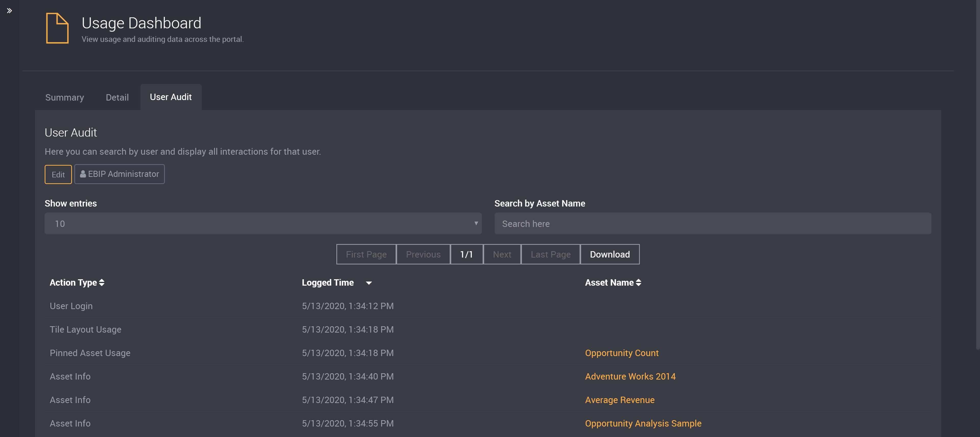
Task: Open the Opportunity Count asset link
Action: (622, 353)
